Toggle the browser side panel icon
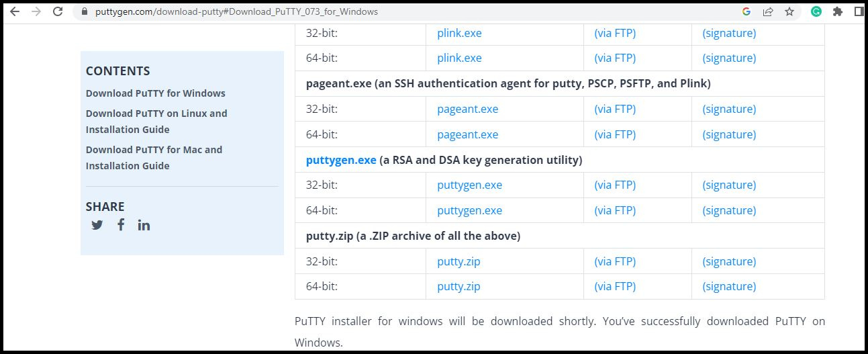This screenshot has height=354, width=868. click(x=859, y=11)
